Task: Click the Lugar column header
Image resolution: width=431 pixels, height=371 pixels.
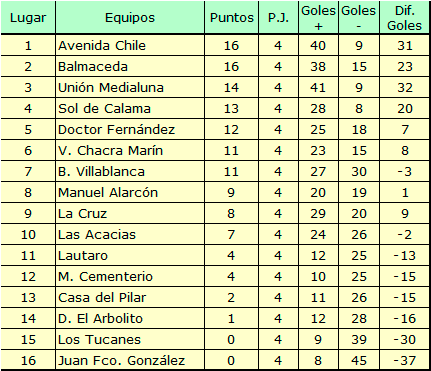Action: click(28, 17)
